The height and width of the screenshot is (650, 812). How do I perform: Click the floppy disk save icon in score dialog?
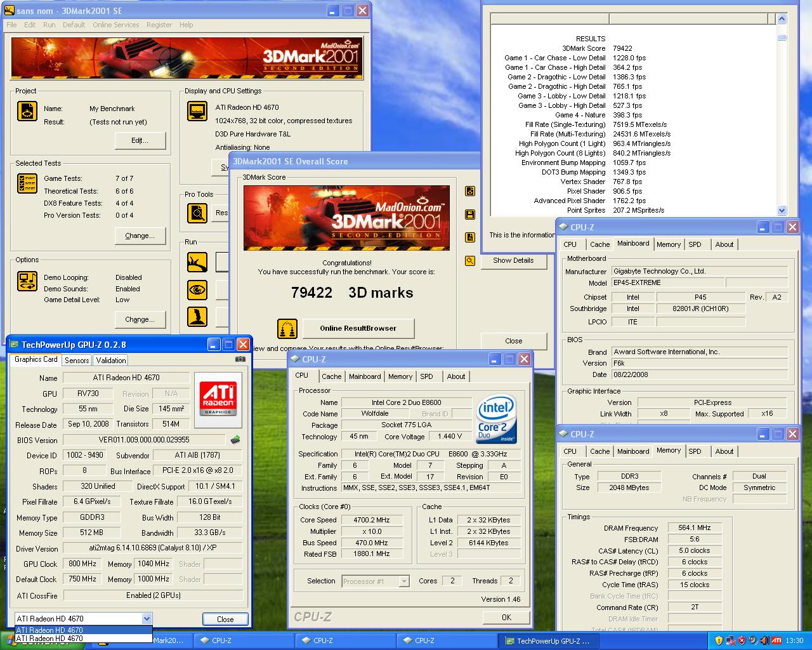tap(470, 215)
